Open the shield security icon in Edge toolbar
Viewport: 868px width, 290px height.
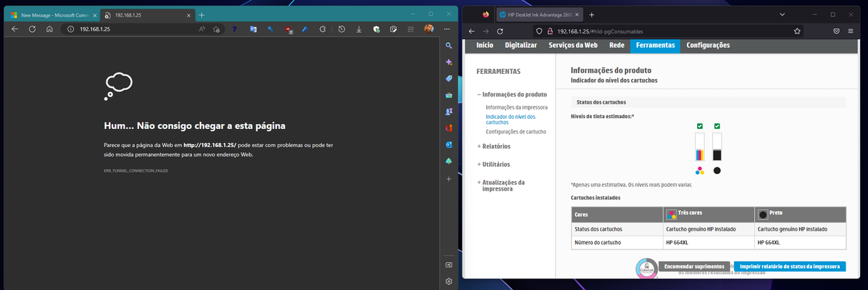point(377,29)
